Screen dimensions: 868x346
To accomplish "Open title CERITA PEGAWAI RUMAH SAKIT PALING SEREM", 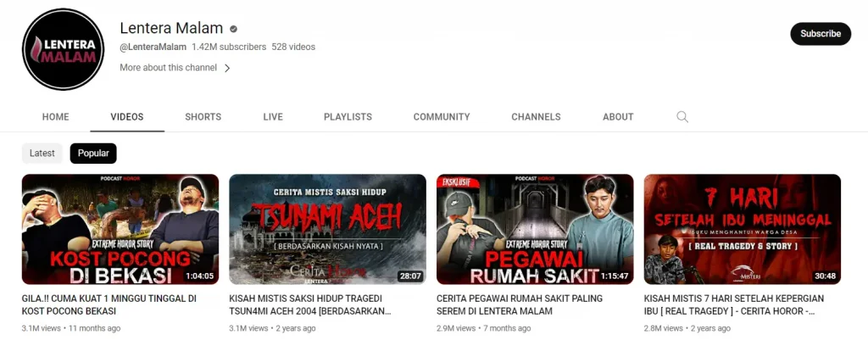I will (520, 304).
